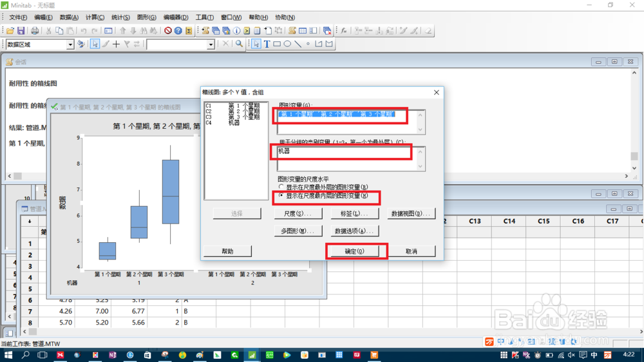The width and height of the screenshot is (644, 362).
Task: Click worksheet cell with value 7.00
Action: [93, 312]
